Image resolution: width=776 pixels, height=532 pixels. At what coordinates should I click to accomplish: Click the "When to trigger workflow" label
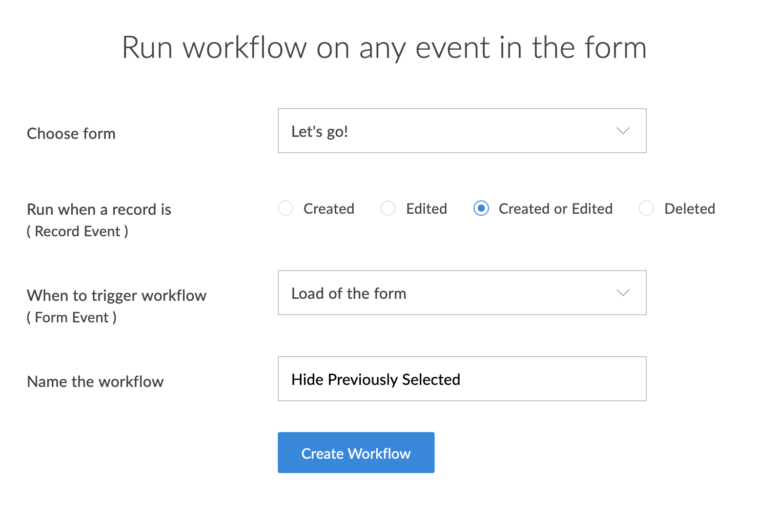116,296
